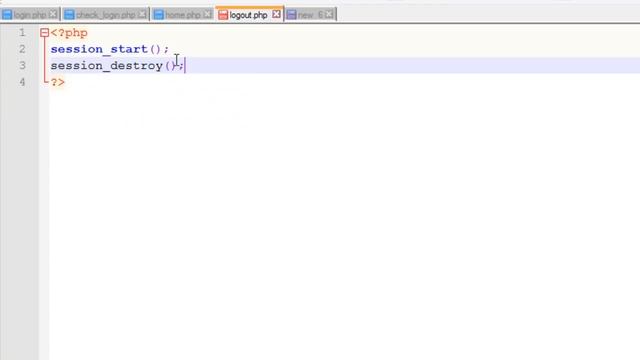Screen dimensions: 640x360
Task: Close the check_login.php tab
Action: point(142,14)
